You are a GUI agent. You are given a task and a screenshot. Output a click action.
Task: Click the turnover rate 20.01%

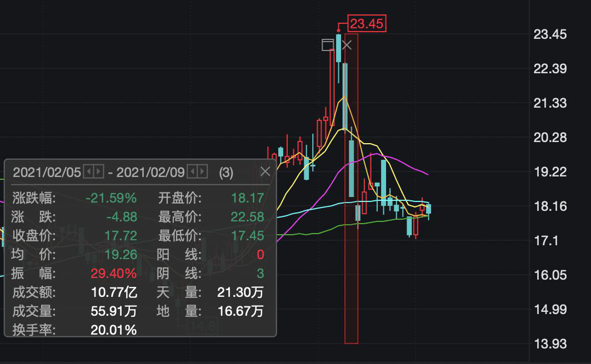coord(113,330)
